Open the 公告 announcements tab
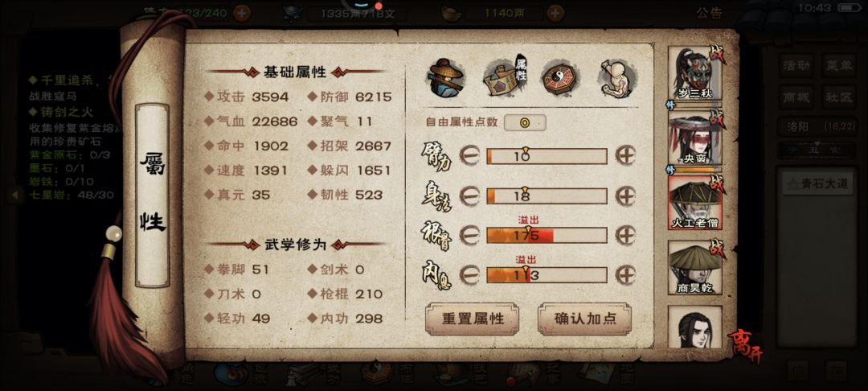The width and height of the screenshot is (868, 391). [709, 14]
